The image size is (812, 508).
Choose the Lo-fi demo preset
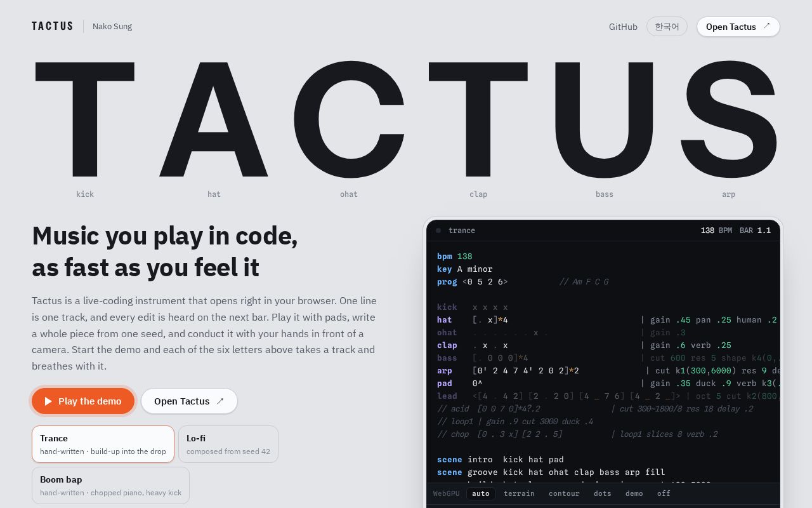(x=228, y=444)
